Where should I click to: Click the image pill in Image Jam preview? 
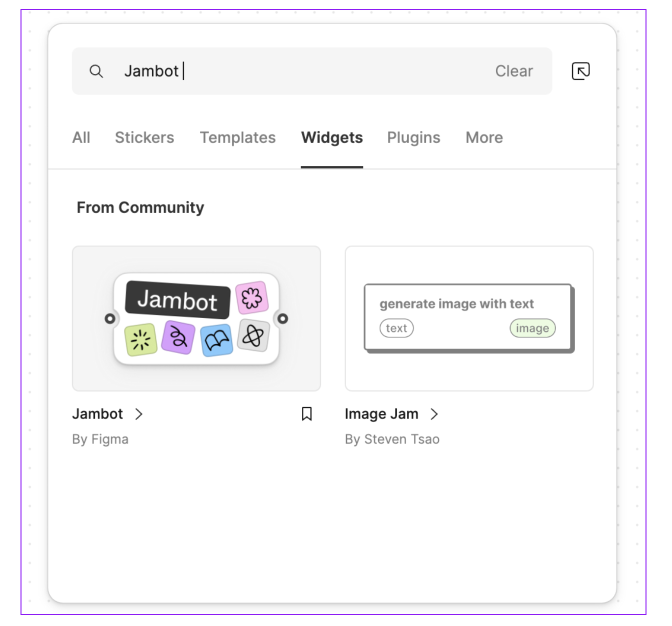(x=532, y=328)
